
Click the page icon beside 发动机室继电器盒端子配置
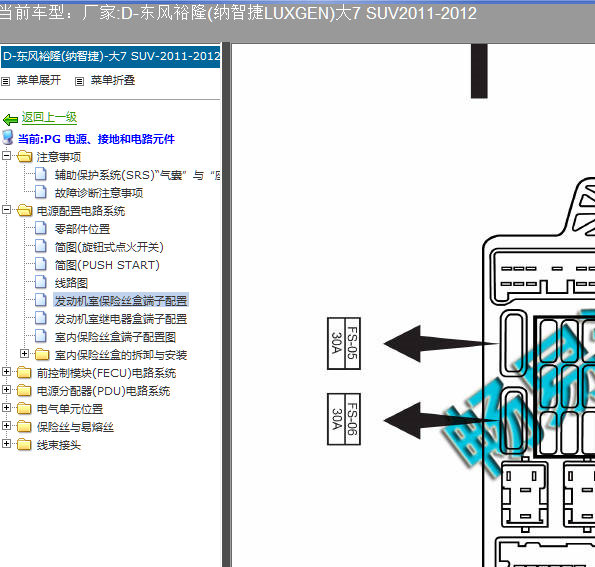(41, 318)
